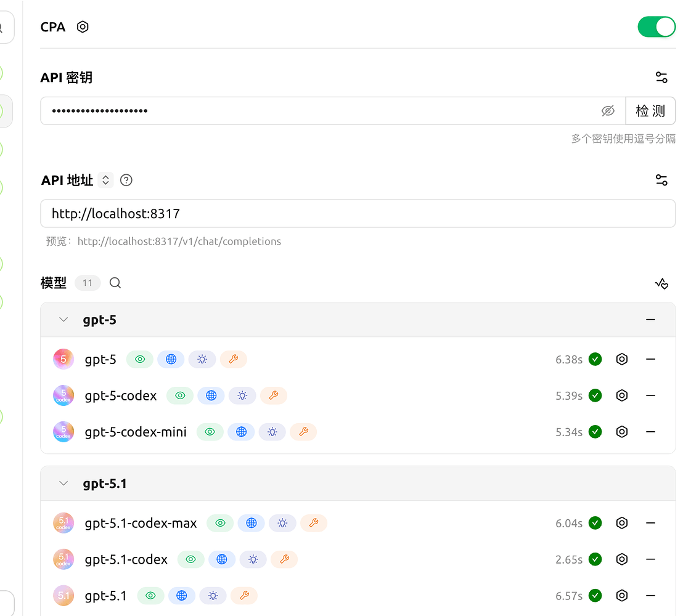Viewport: 683px width, 616px height.
Task: Reveal the hidden API key
Action: tap(608, 111)
